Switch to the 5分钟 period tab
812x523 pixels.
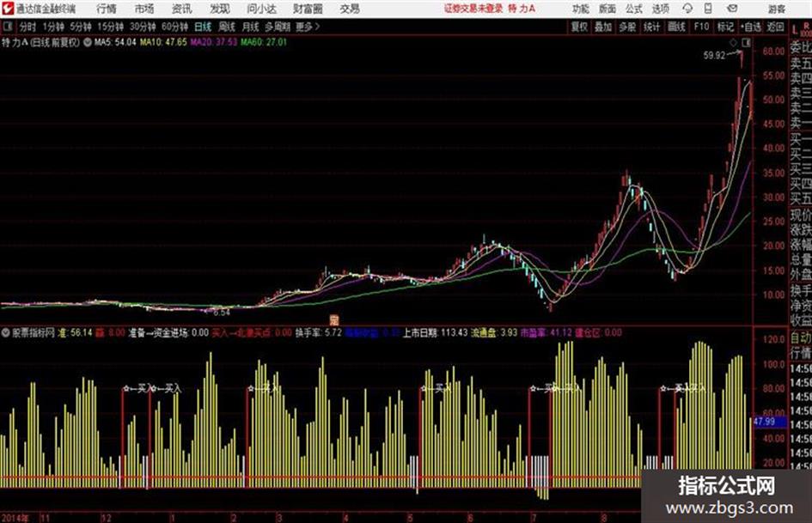point(80,27)
